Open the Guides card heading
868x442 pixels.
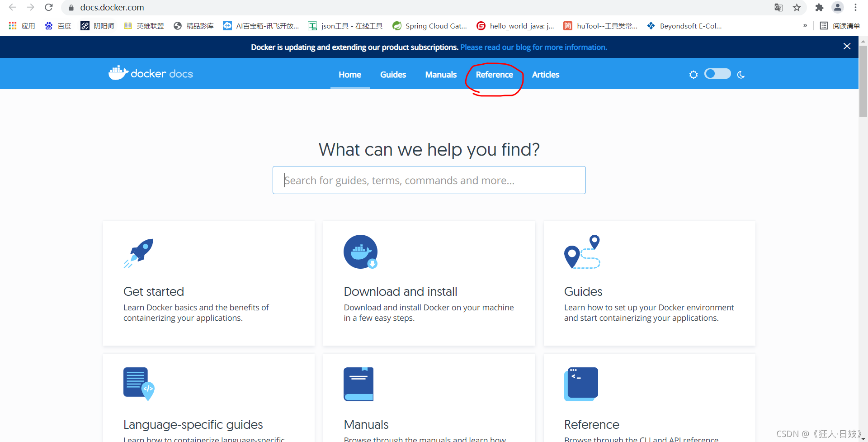(x=583, y=291)
